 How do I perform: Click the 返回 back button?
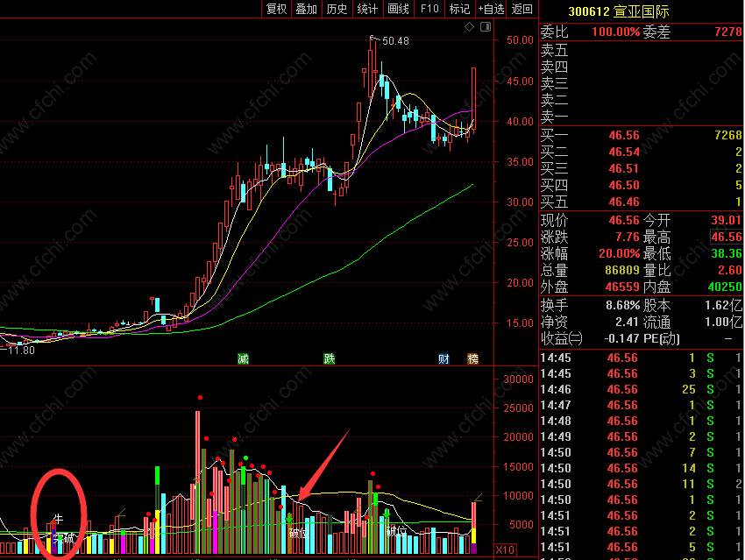coord(522,9)
